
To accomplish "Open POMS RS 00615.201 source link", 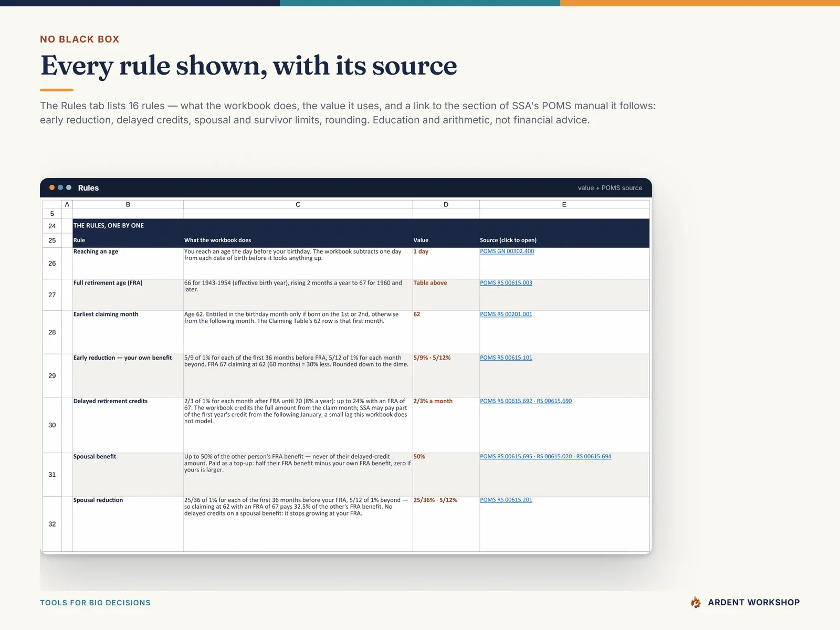I will click(x=506, y=500).
